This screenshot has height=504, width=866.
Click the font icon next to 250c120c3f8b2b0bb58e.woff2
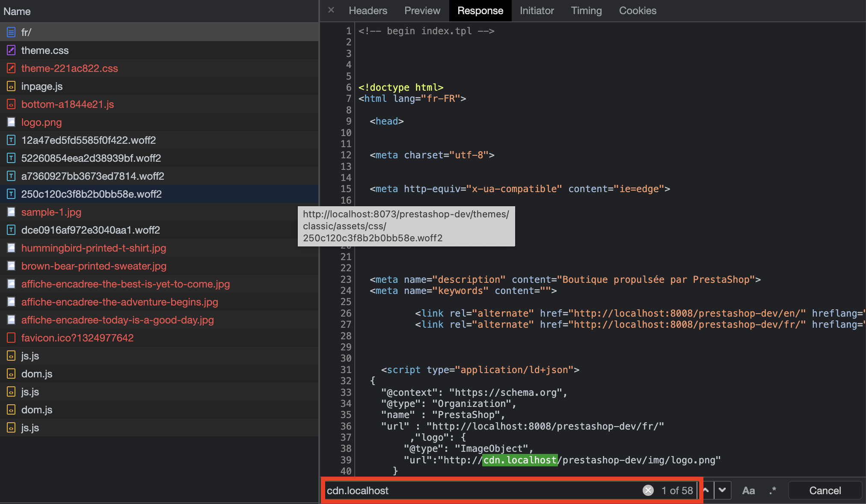(x=11, y=194)
